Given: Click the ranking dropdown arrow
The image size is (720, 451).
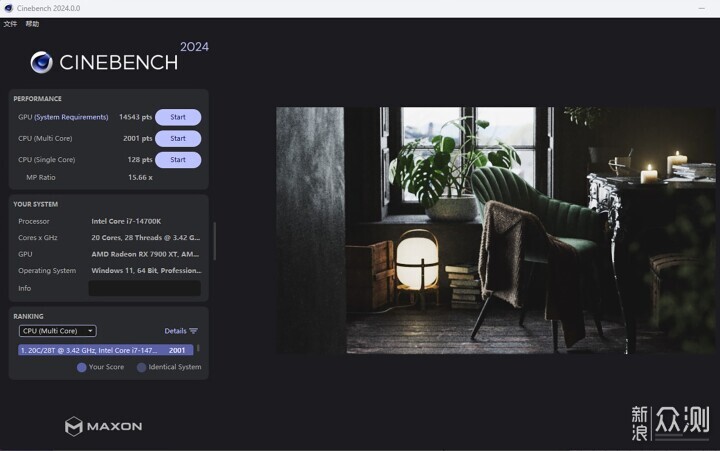Looking at the screenshot, I should [x=90, y=331].
